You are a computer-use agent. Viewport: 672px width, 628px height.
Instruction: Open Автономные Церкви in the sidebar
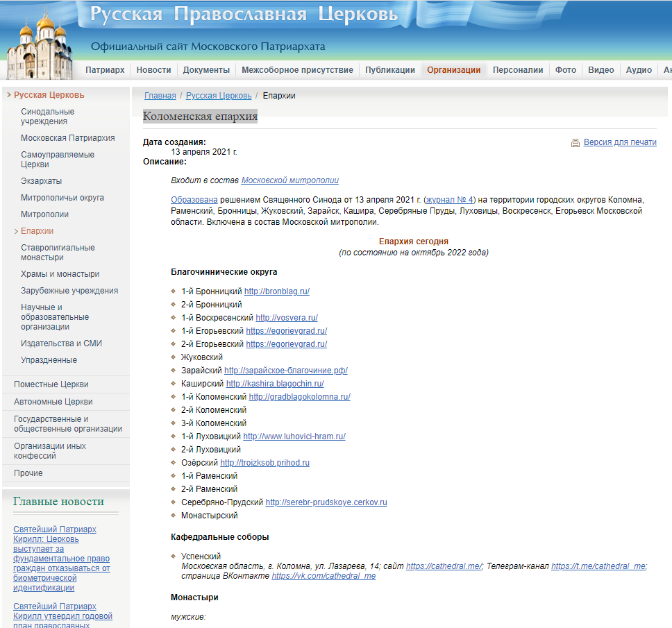pos(53,402)
